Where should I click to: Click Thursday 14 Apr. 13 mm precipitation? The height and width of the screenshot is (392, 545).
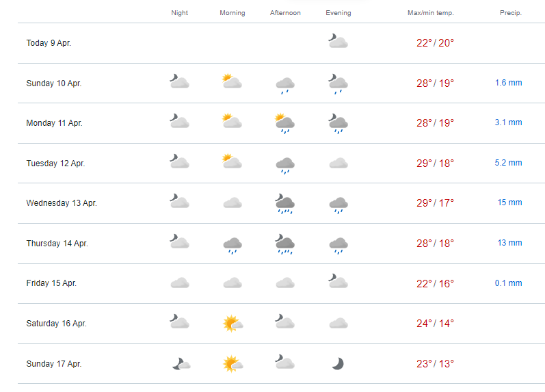pos(509,243)
